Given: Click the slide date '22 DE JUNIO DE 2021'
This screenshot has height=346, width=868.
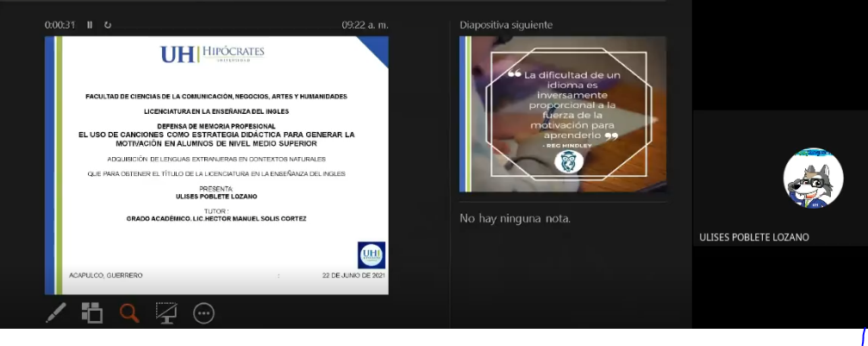Looking at the screenshot, I should [x=353, y=275].
